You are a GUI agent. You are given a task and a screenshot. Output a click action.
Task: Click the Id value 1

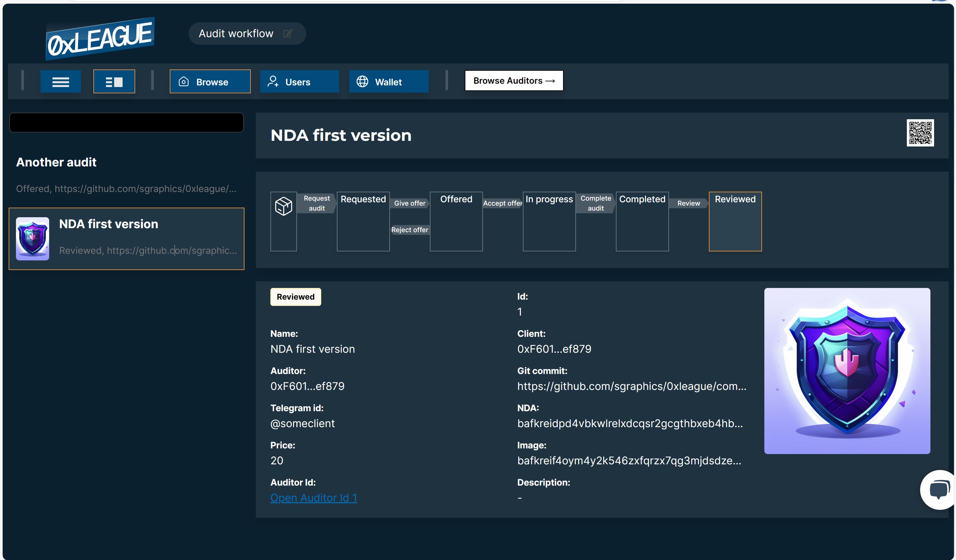(x=520, y=312)
